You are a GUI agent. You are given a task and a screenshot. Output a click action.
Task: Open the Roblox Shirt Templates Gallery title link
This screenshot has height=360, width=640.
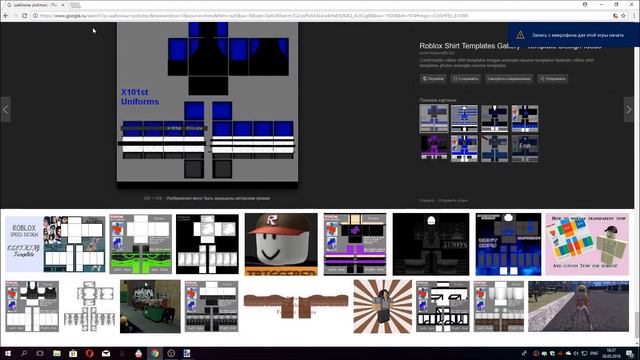[510, 46]
